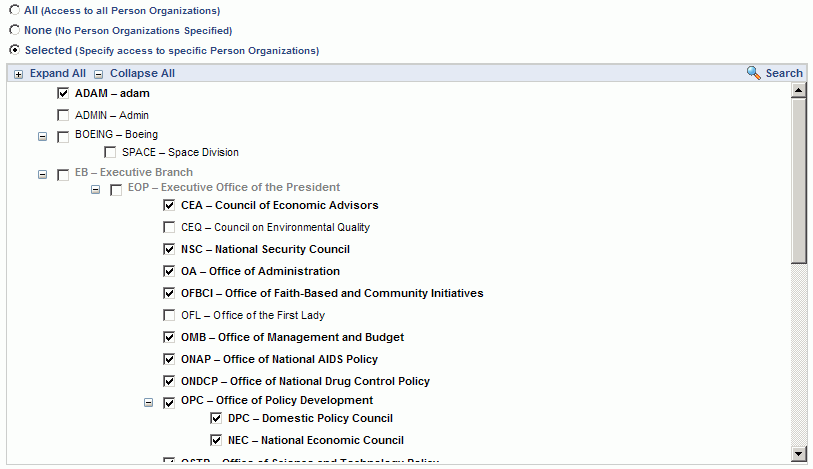
Task: Check the BOEING – Boeing checkbox
Action: (63, 137)
